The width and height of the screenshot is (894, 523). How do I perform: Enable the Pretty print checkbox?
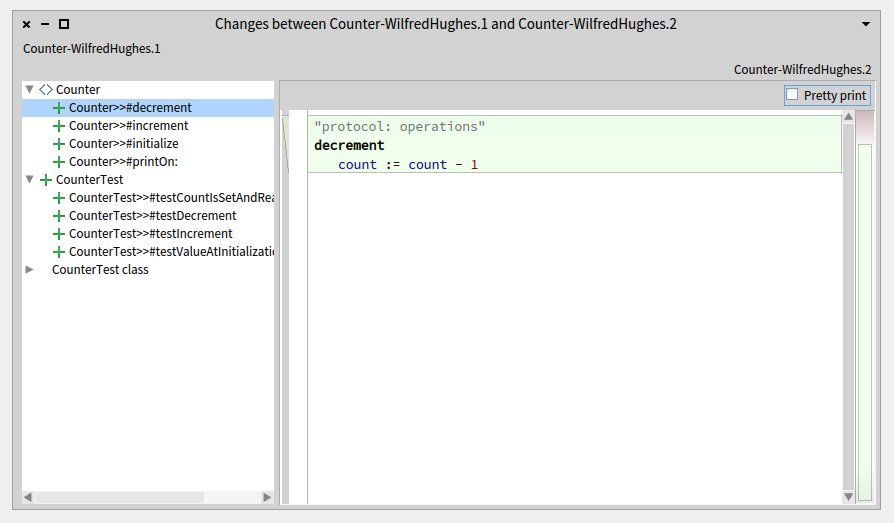point(793,95)
